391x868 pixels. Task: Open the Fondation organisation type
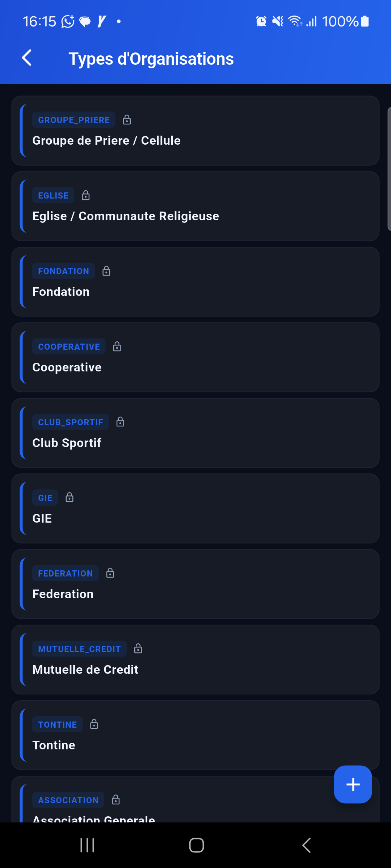point(195,292)
